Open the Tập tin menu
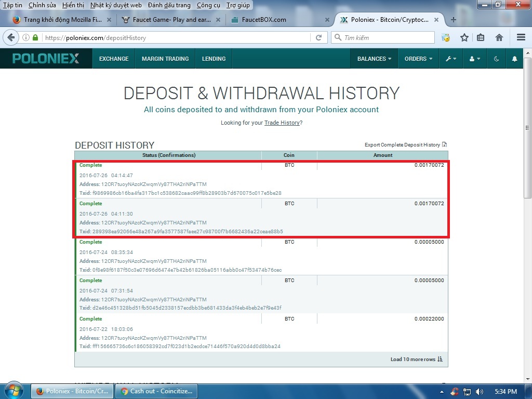Image resolution: width=532 pixels, height=399 pixels. 12,5
